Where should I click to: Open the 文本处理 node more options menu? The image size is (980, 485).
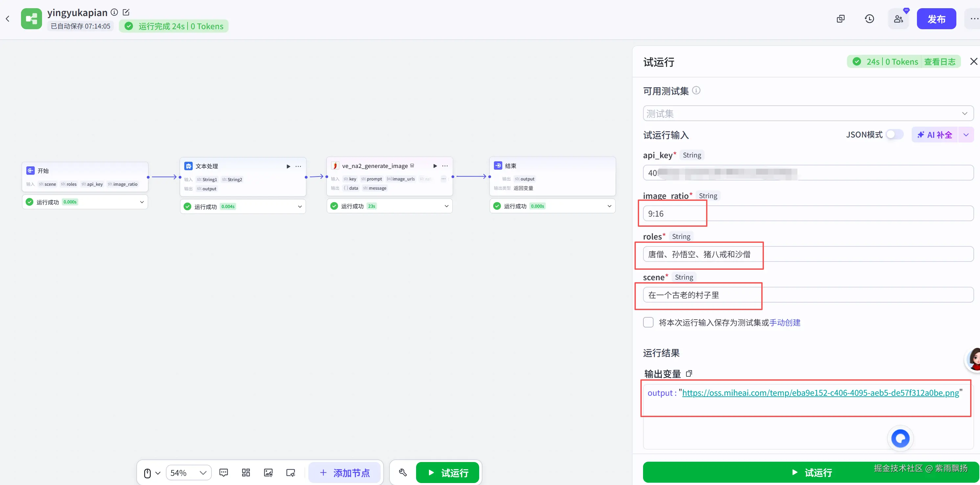pos(299,166)
